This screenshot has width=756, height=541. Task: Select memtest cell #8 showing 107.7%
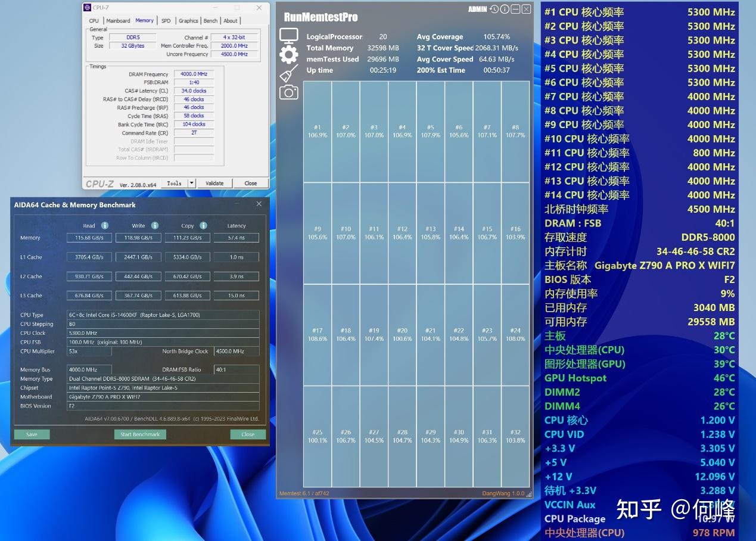click(515, 132)
